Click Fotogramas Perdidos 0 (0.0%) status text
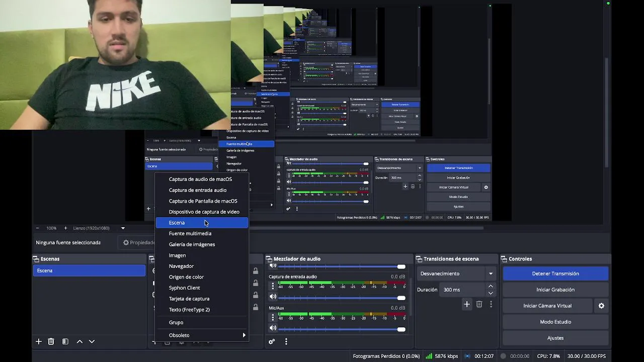This screenshot has width=644, height=362. pos(386,356)
